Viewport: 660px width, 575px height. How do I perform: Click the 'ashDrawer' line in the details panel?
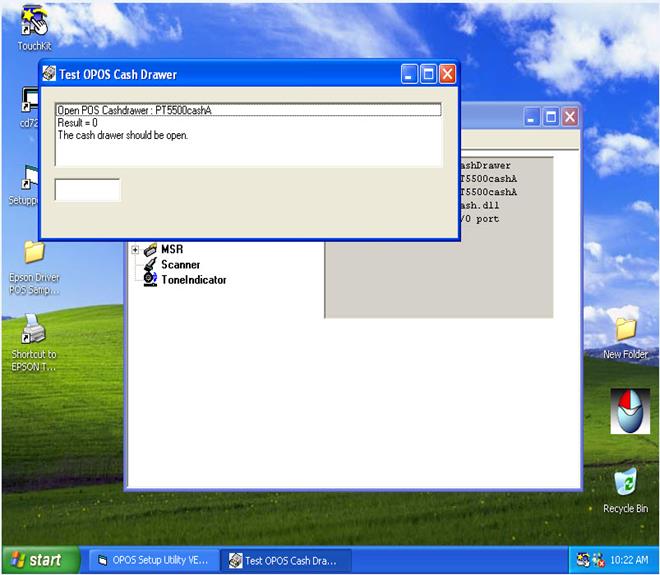[x=486, y=165]
